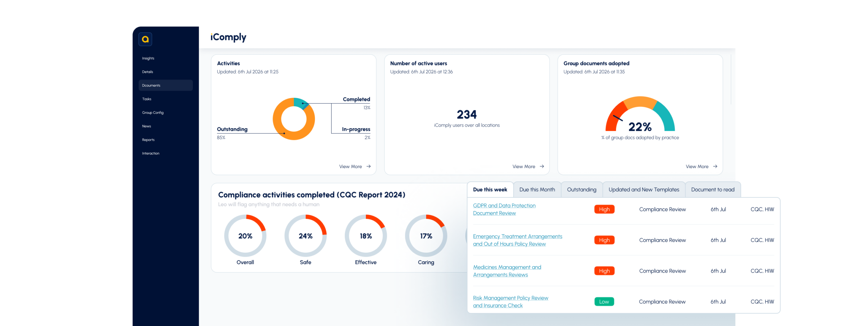The image size is (868, 326).
Task: Click the Safe 24% progress ring
Action: (x=305, y=236)
